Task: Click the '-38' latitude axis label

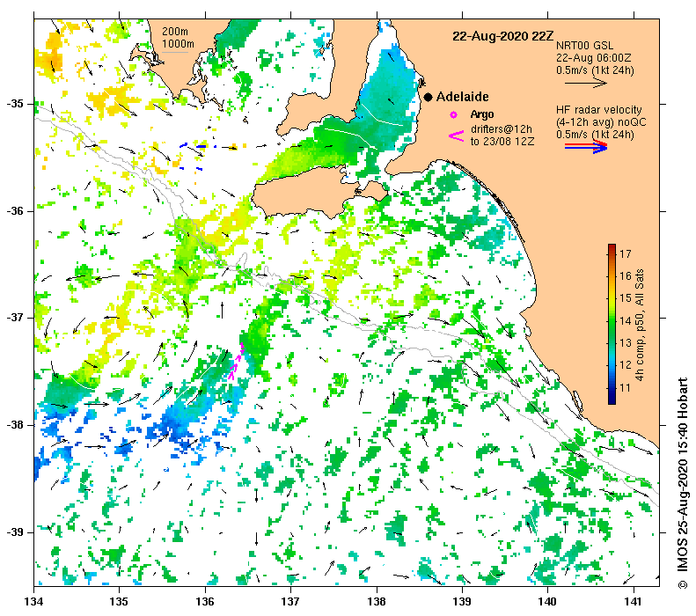Action: (15, 425)
